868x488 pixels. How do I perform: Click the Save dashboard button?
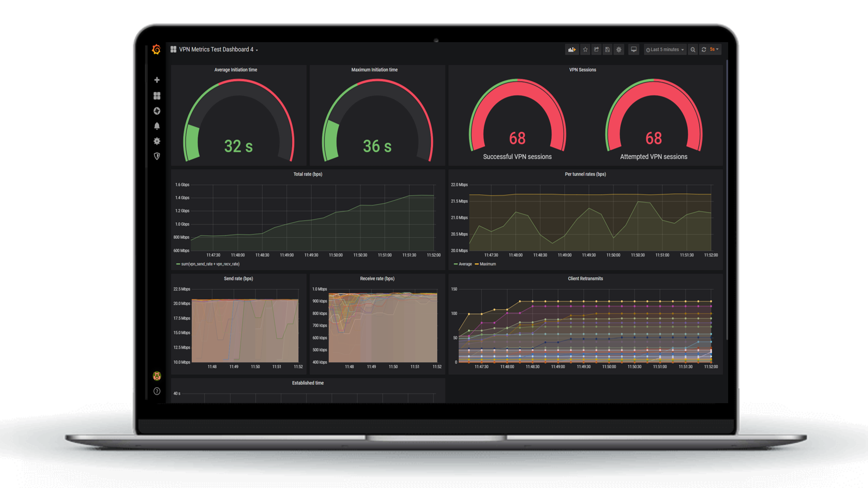click(608, 49)
